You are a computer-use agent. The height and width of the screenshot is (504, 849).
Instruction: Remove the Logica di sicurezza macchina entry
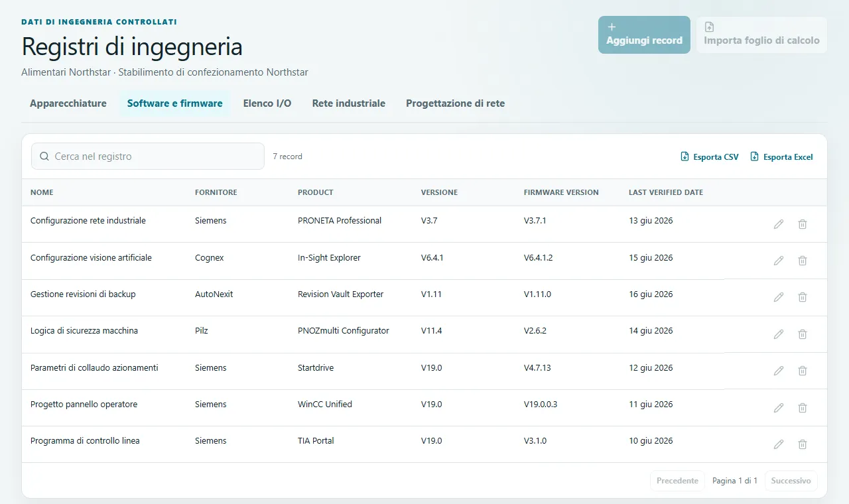pos(803,334)
